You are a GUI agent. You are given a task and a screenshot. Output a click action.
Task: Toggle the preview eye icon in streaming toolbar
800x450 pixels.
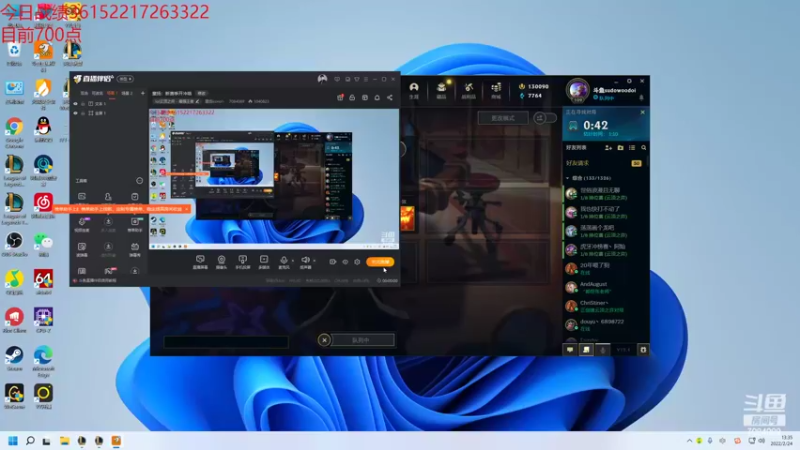(x=345, y=262)
